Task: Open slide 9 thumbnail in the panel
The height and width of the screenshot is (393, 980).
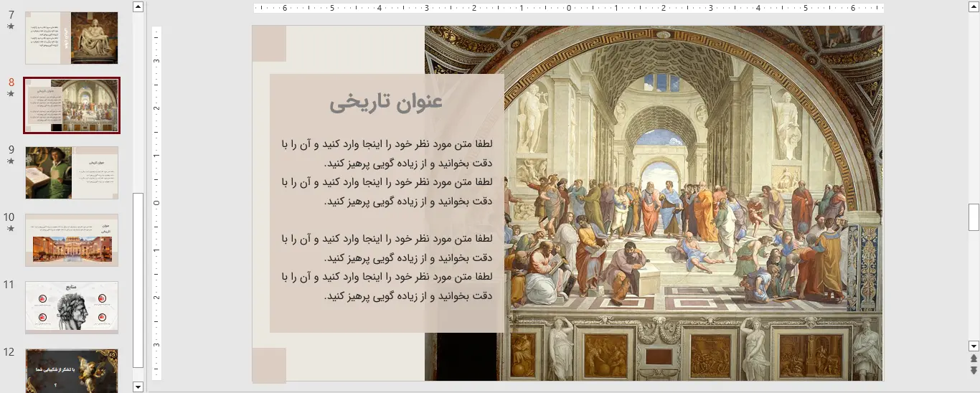Action: click(72, 173)
